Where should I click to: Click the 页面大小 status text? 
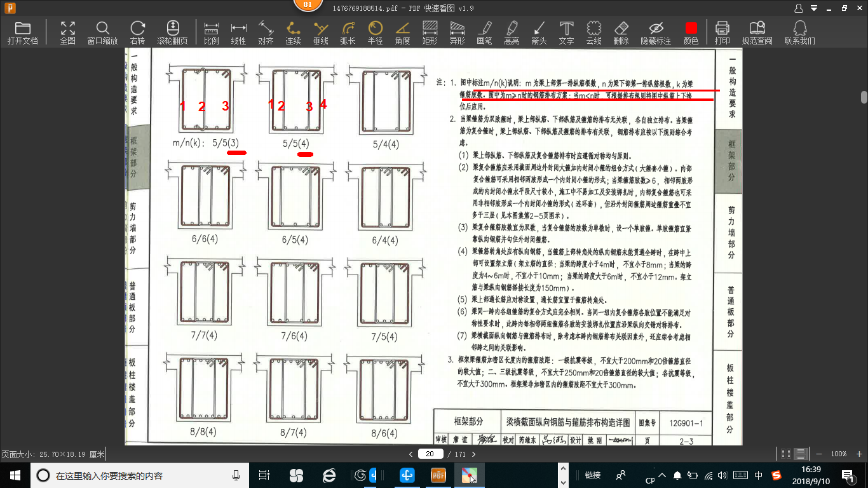pyautogui.click(x=53, y=454)
